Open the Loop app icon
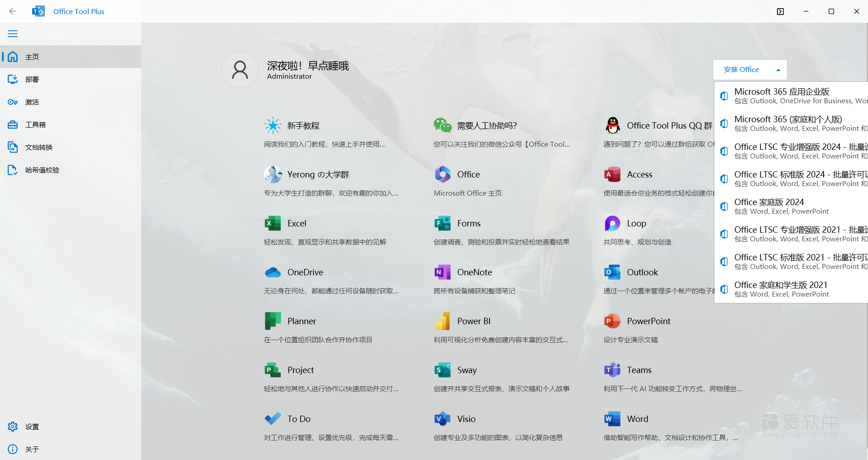Image resolution: width=868 pixels, height=460 pixels. [613, 223]
